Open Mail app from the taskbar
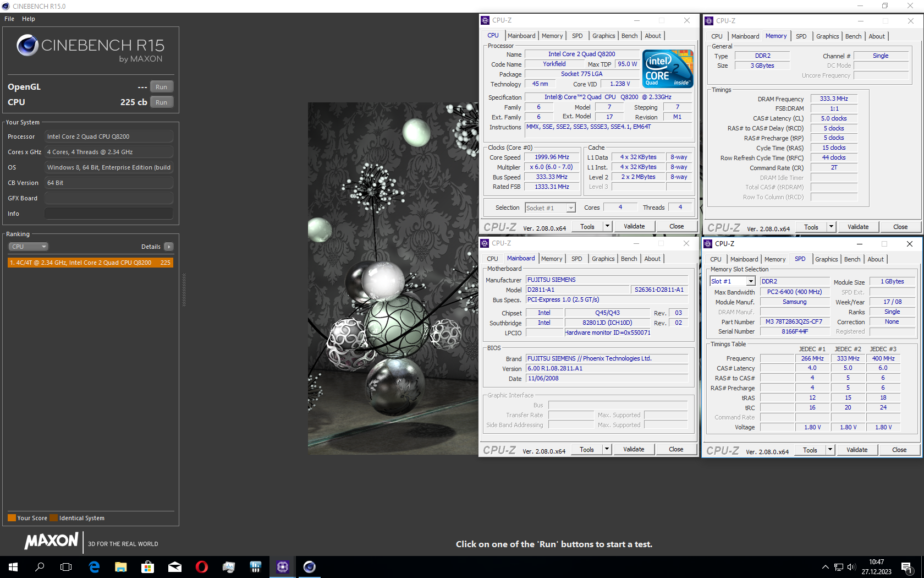This screenshot has height=578, width=924. (174, 566)
